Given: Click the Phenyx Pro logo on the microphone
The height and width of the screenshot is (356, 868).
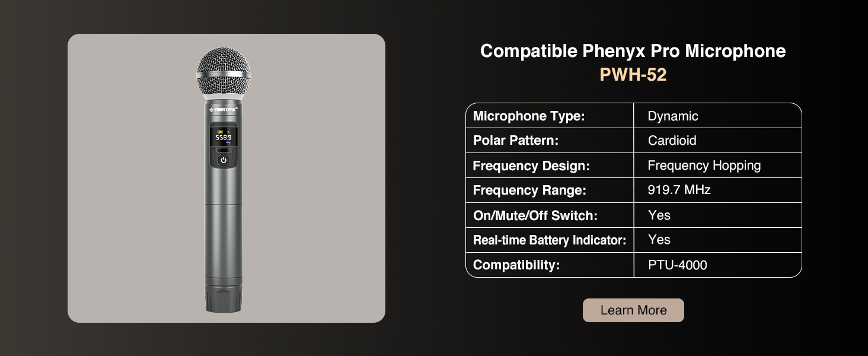Looking at the screenshot, I should [224, 109].
